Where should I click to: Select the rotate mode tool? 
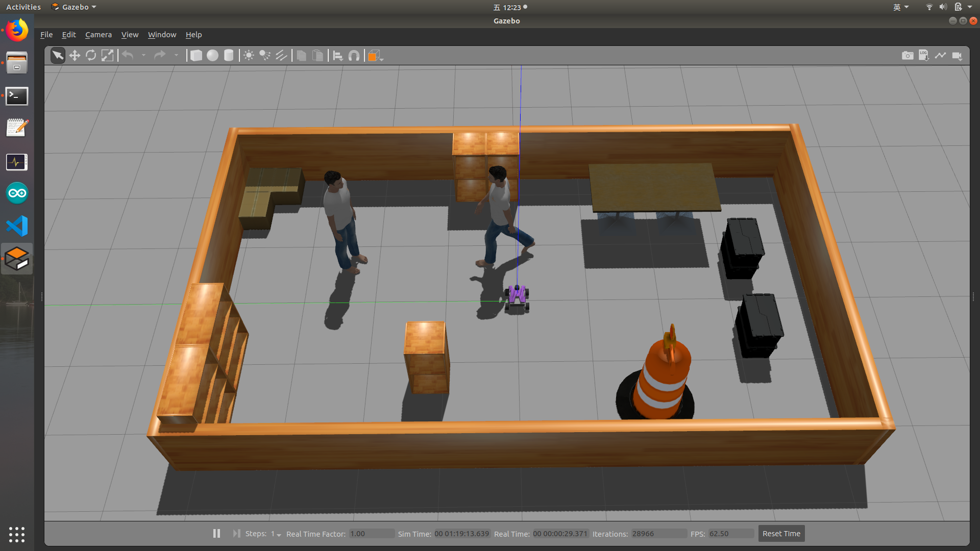(91, 56)
